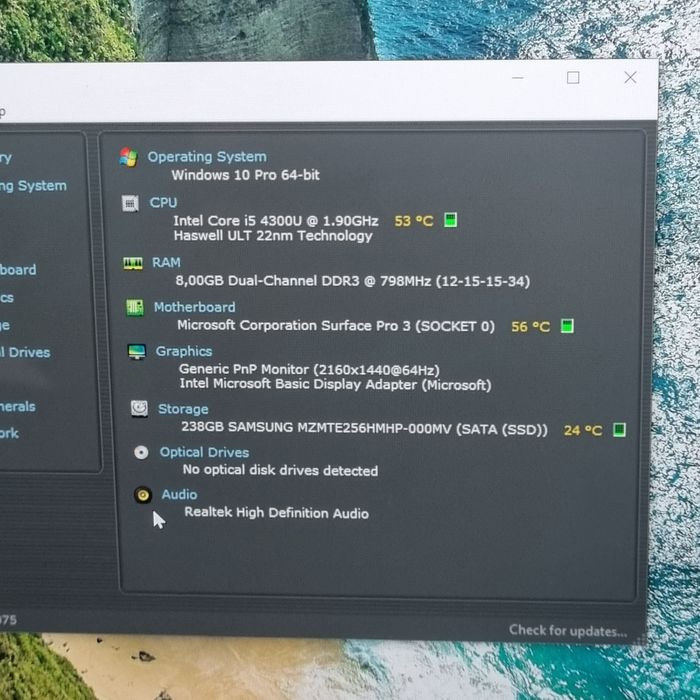Select Operating System in the sidebar
The height and width of the screenshot is (700, 700).
(x=33, y=186)
